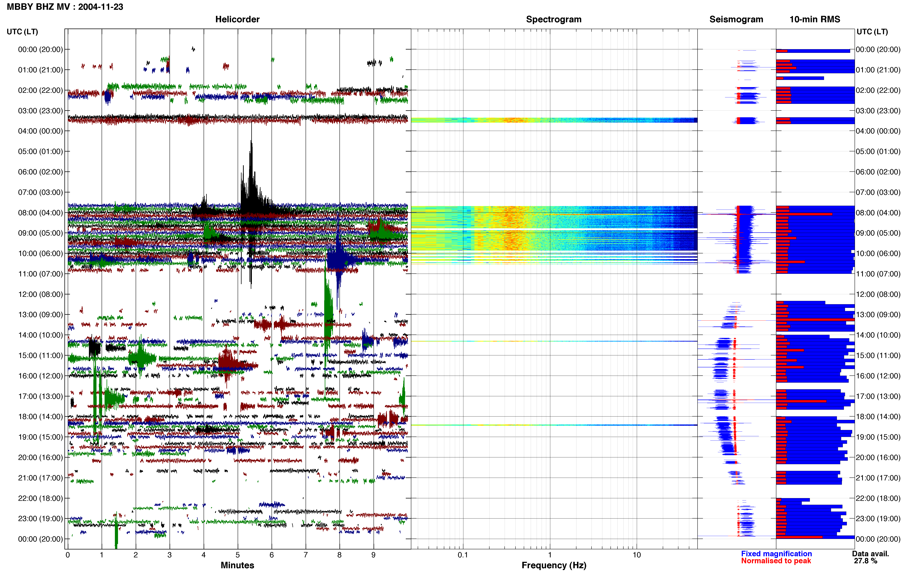Click left time label '04:00 (00:00)'

coord(41,131)
